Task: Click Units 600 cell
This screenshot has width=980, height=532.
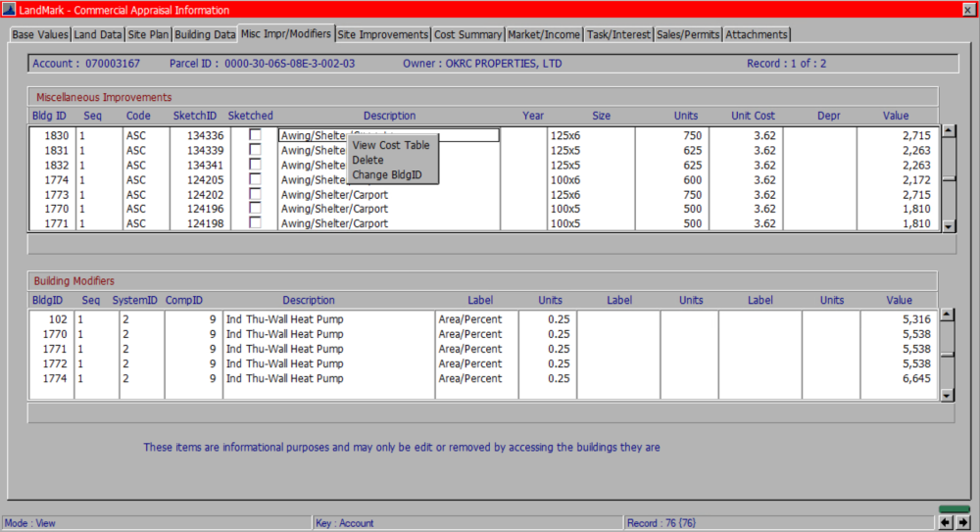Action: point(672,180)
